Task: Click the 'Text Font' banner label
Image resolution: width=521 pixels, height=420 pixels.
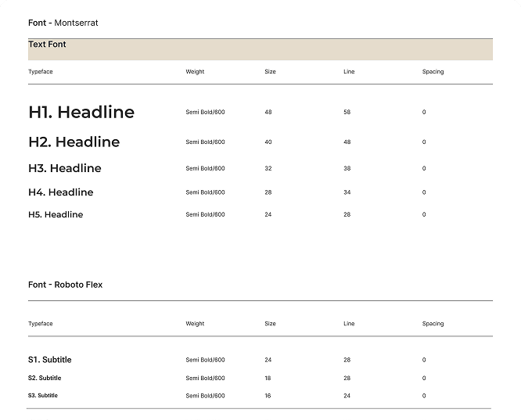Action: (47, 45)
